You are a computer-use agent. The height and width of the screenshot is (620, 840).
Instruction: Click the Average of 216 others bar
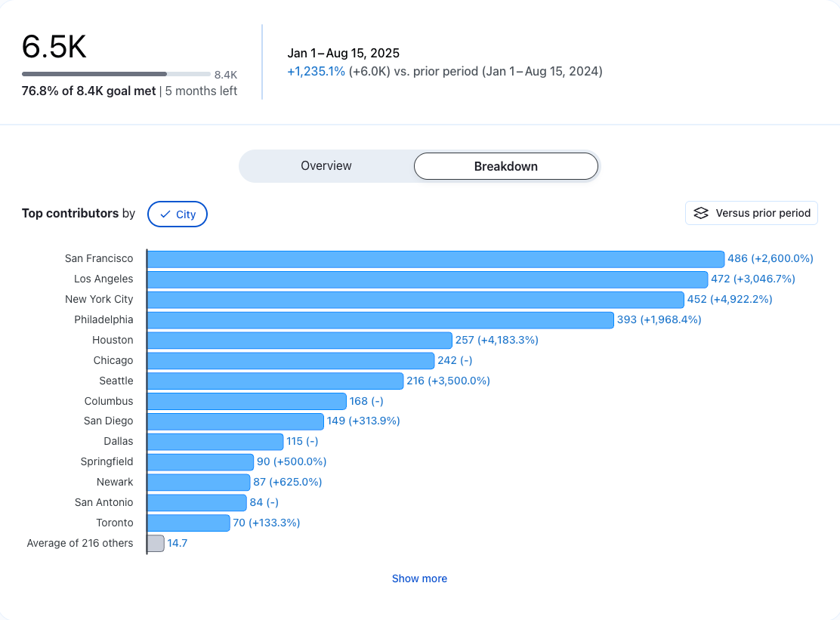(x=155, y=543)
